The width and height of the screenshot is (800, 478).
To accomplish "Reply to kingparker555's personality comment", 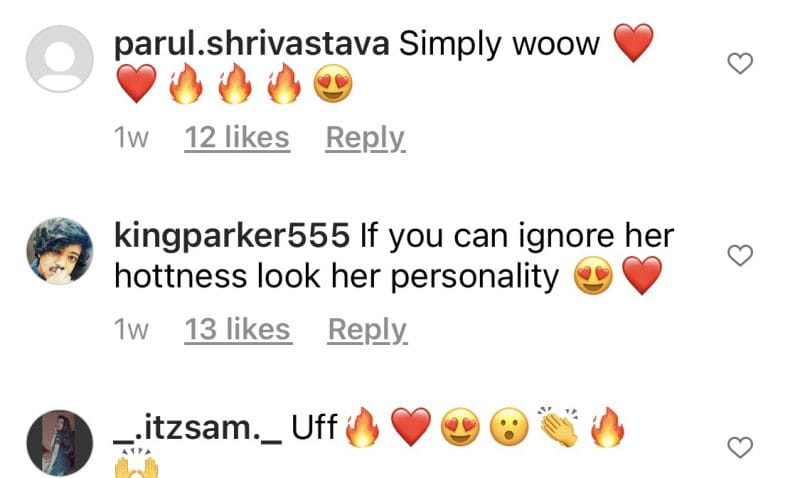I will click(367, 330).
